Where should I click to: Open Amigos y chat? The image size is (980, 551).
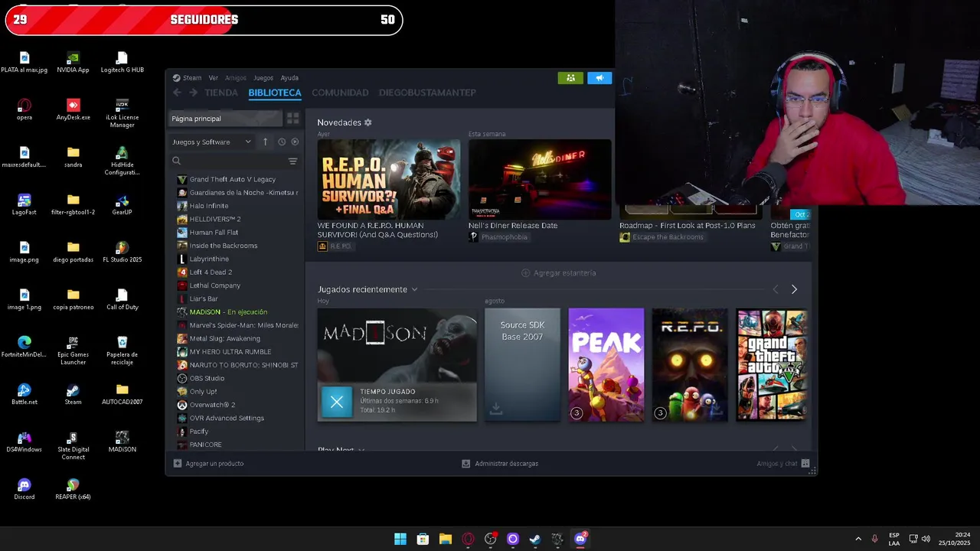(783, 464)
